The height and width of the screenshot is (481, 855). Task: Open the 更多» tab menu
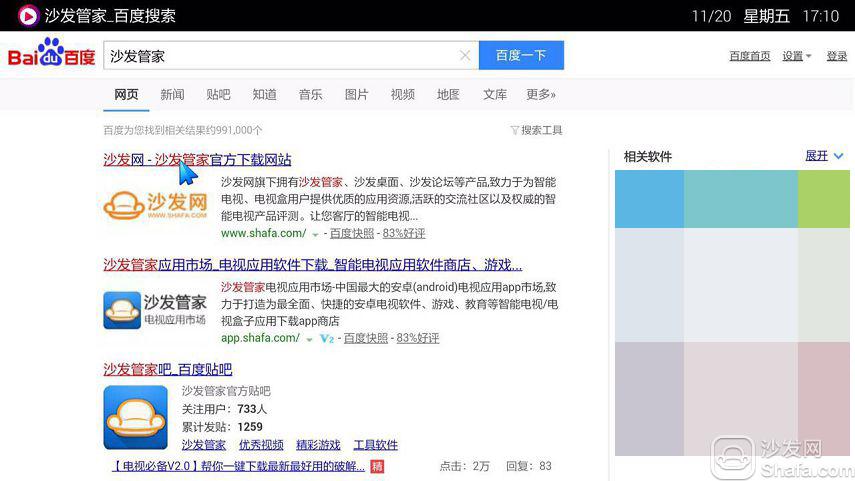540,94
